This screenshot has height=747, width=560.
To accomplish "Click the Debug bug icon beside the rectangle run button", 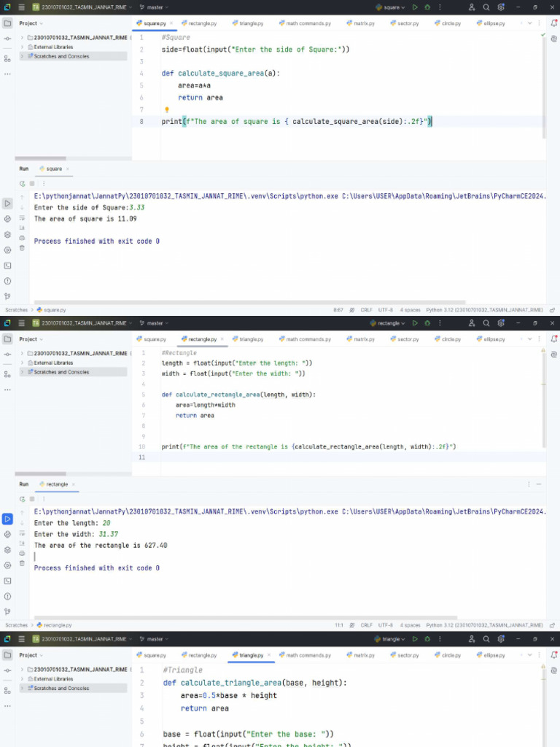I will pos(427,323).
